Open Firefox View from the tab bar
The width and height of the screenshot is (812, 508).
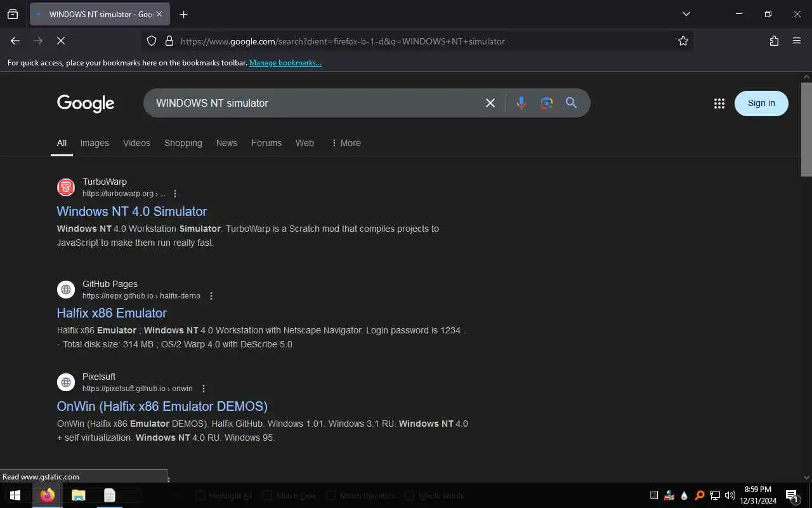[x=13, y=14]
